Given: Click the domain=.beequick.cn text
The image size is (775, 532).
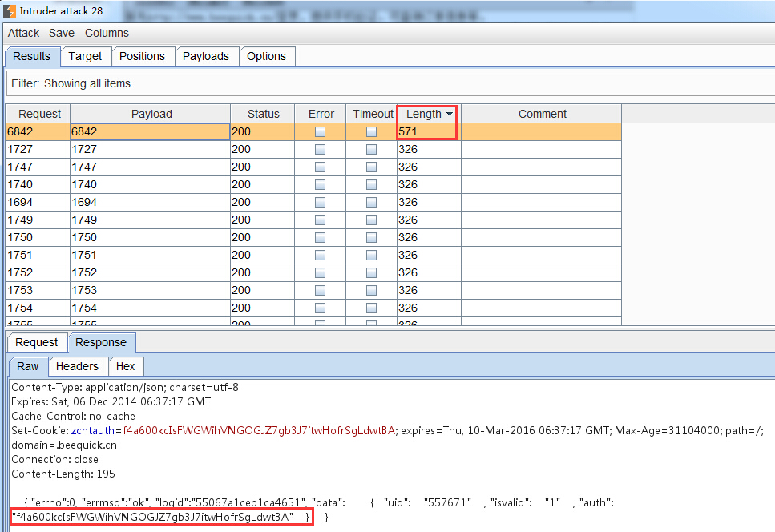Looking at the screenshot, I should 64,445.
